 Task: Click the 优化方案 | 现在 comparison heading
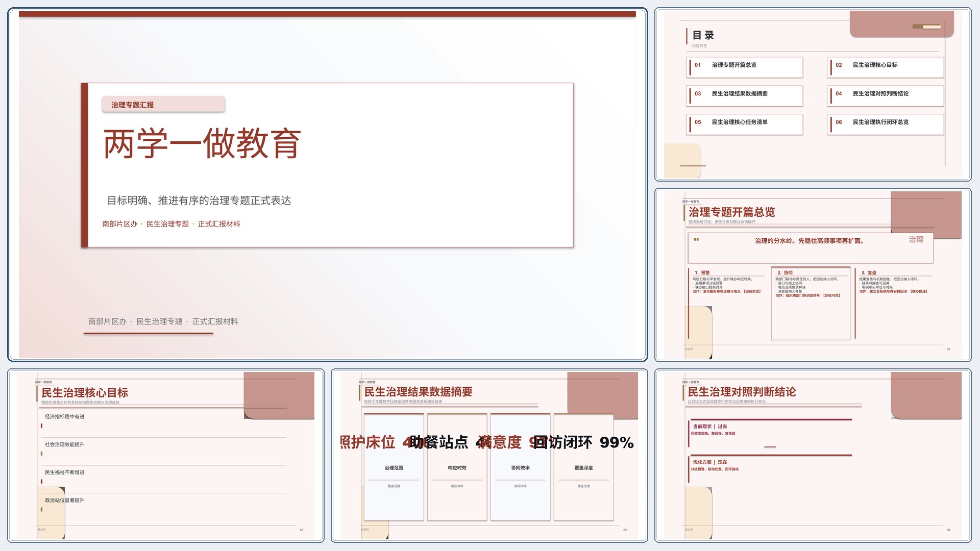point(710,462)
